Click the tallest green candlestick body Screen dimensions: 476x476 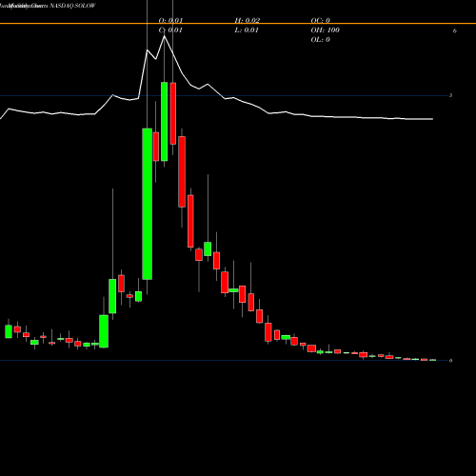147,204
